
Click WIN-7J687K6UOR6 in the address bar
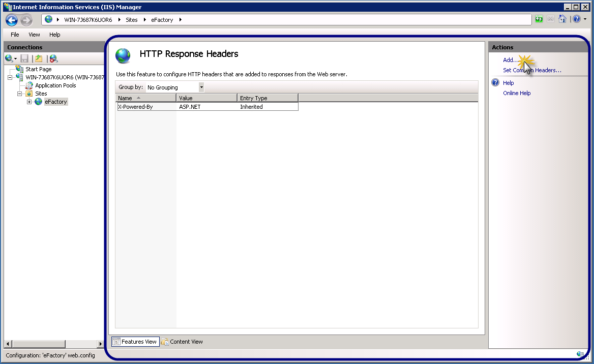pos(88,20)
